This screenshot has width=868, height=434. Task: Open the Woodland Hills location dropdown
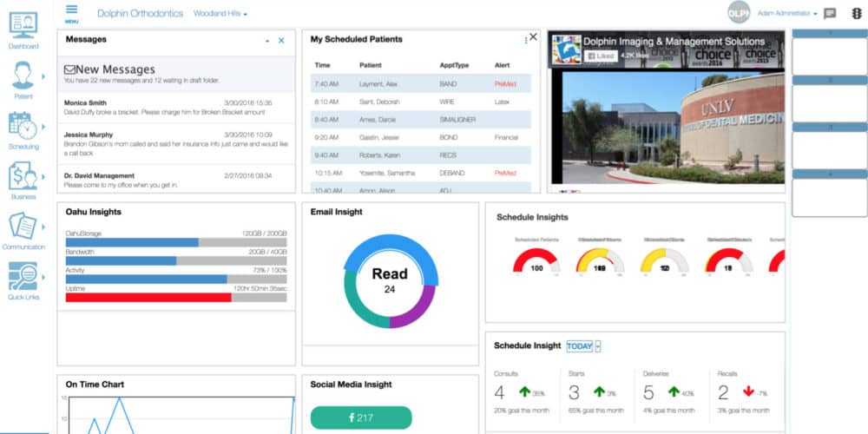pos(220,14)
